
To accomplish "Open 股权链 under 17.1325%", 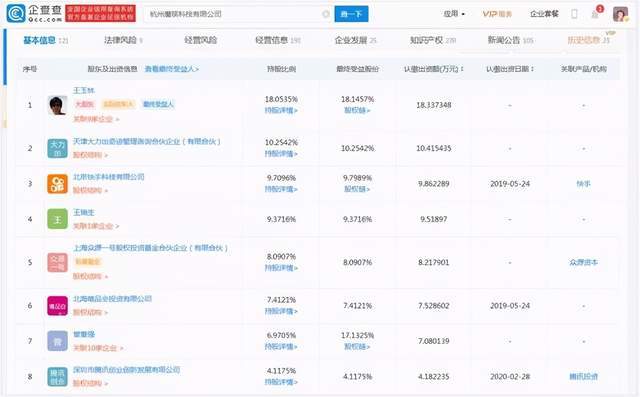I will click(357, 346).
